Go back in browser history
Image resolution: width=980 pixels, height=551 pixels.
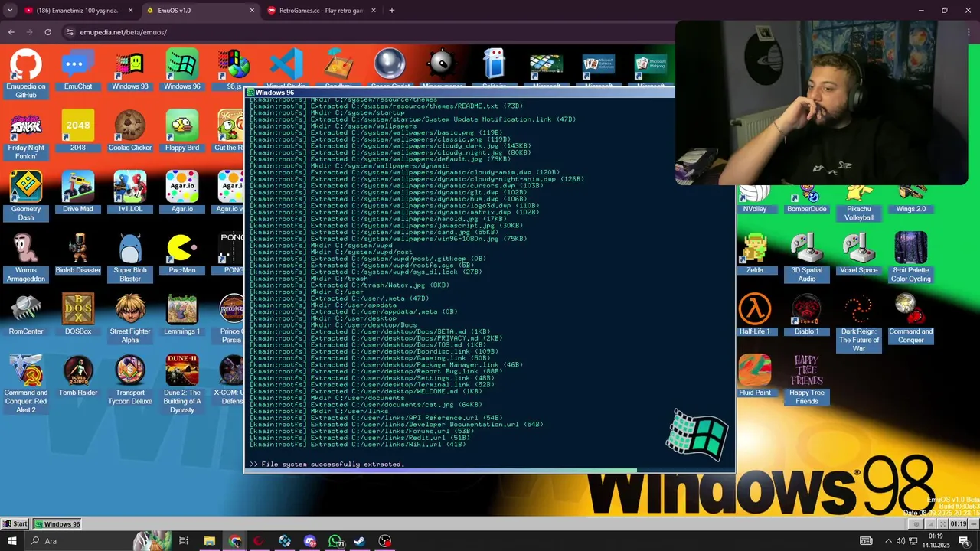(11, 32)
